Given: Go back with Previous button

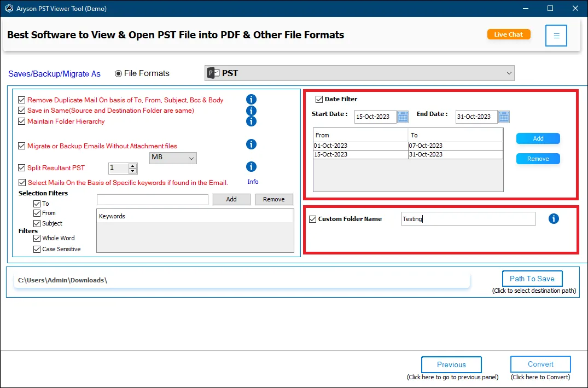Looking at the screenshot, I should point(451,364).
